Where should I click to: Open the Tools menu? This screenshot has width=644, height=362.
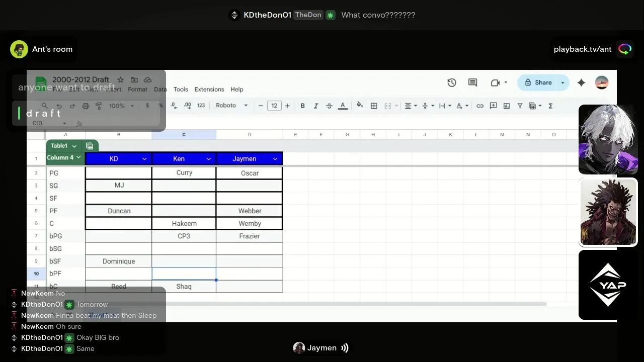tap(181, 89)
